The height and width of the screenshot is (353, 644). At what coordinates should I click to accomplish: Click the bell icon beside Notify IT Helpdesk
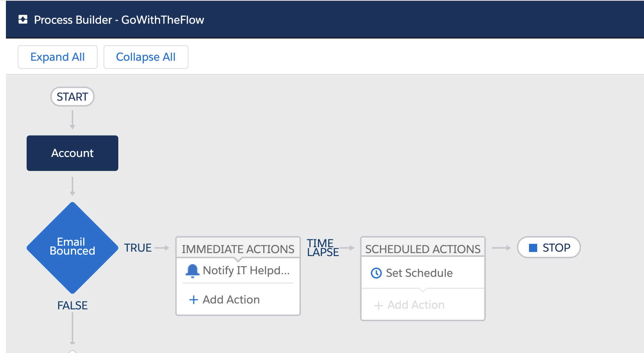[x=192, y=271]
